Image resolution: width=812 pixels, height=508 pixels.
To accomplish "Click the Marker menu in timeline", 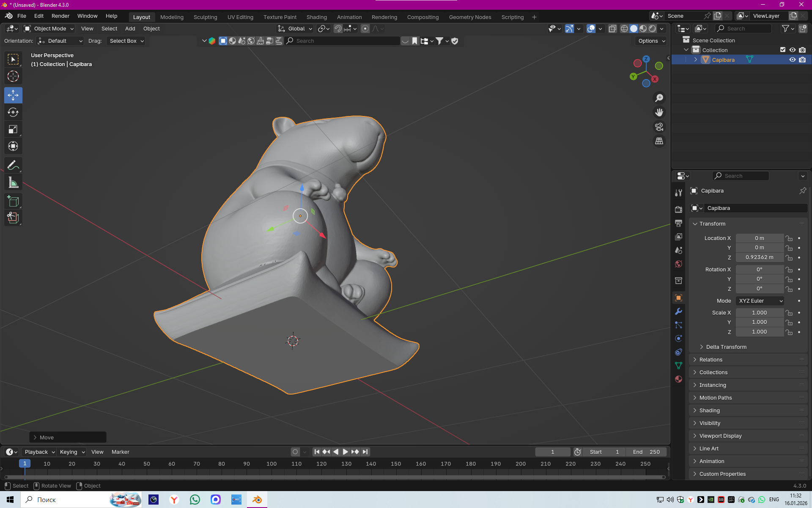I will (120, 452).
